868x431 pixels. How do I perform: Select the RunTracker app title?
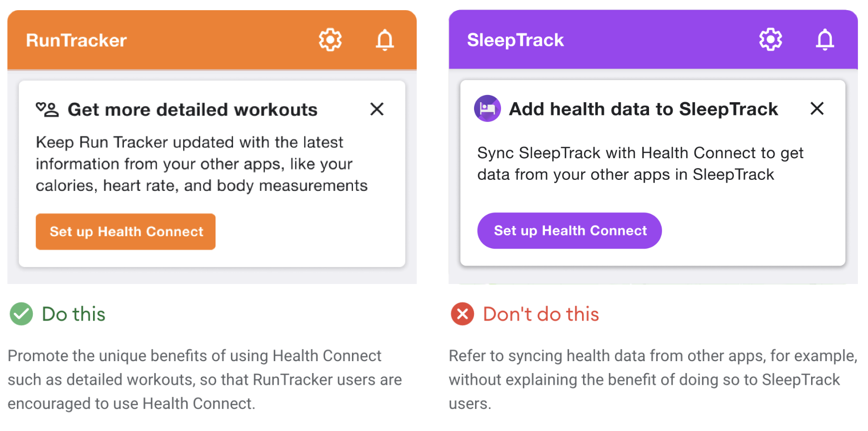pyautogui.click(x=76, y=40)
